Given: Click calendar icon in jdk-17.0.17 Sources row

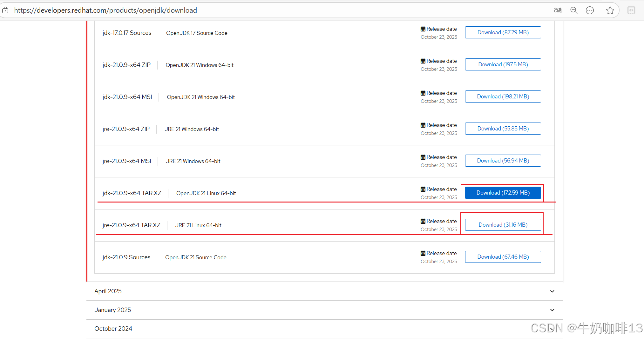Looking at the screenshot, I should point(423,29).
